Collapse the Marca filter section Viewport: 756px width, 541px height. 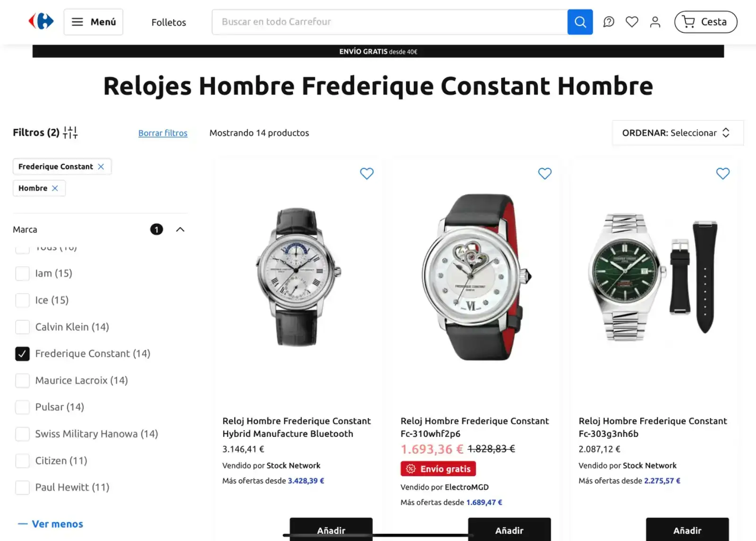180,229
